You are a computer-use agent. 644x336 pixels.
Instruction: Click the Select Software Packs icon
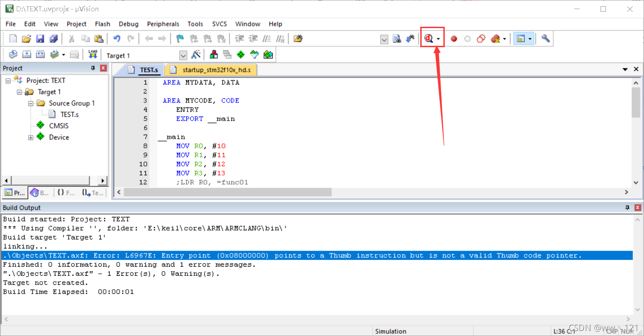coord(255,55)
